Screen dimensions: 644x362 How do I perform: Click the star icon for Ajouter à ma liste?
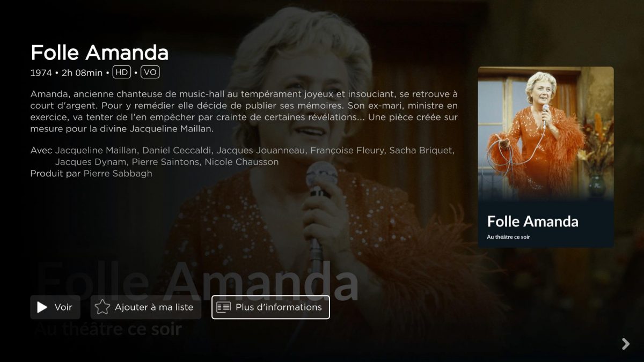tap(102, 307)
